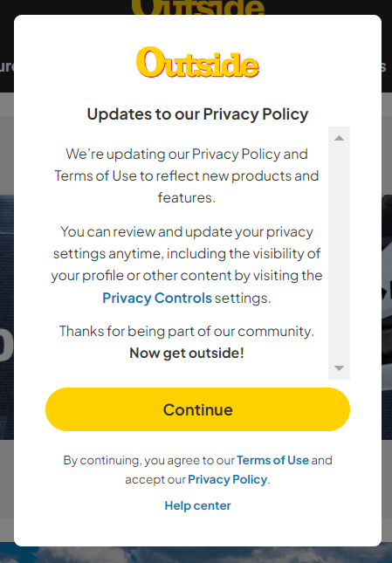
Task: Open the Privacy Policy link below Continue
Action: pyautogui.click(x=228, y=479)
